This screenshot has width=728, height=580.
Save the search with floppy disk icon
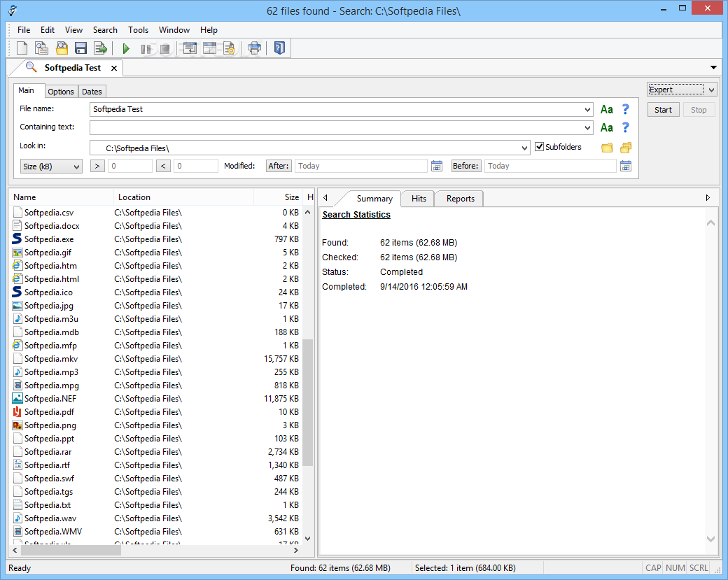(80, 48)
